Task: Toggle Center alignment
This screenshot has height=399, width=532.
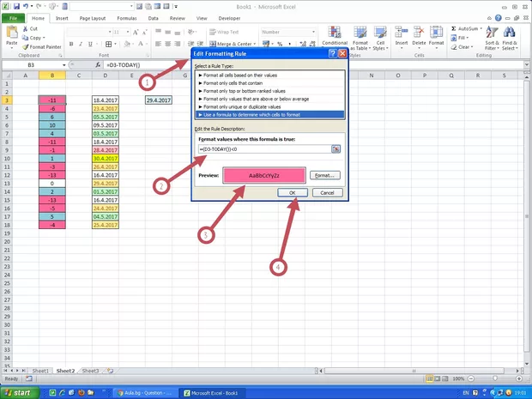Action: (168, 44)
